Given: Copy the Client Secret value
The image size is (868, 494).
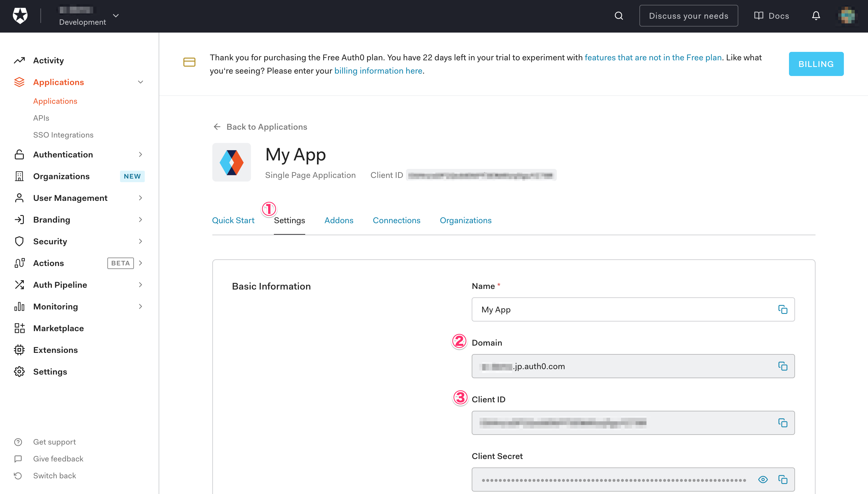Looking at the screenshot, I should pos(783,480).
